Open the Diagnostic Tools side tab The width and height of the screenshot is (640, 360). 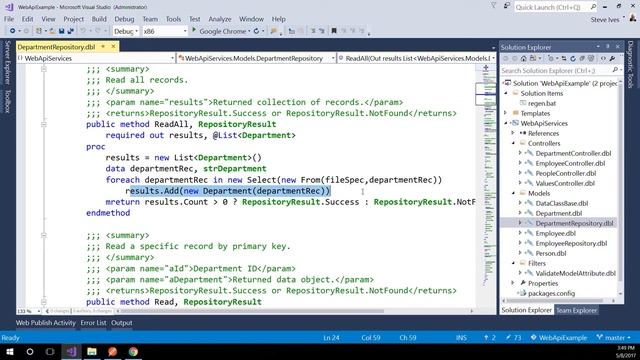tap(631, 64)
